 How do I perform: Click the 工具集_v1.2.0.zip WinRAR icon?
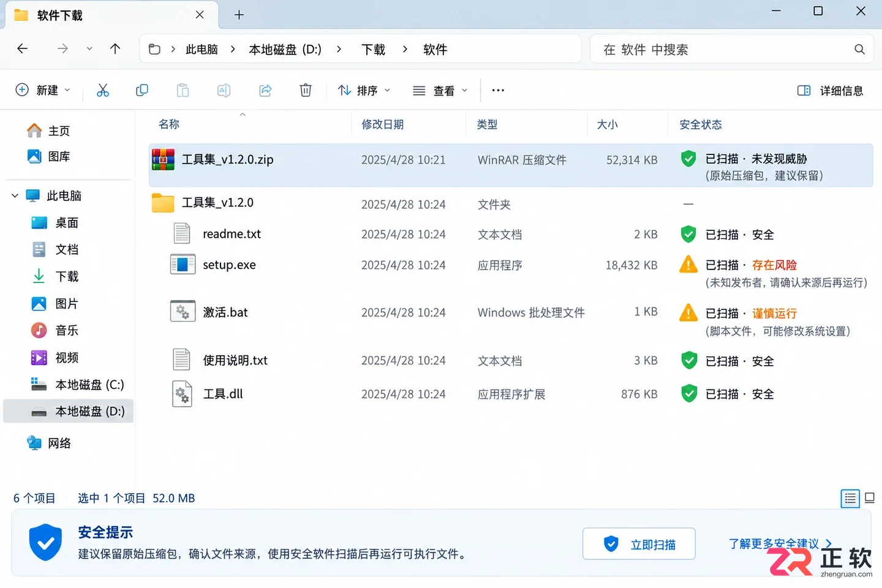(163, 160)
